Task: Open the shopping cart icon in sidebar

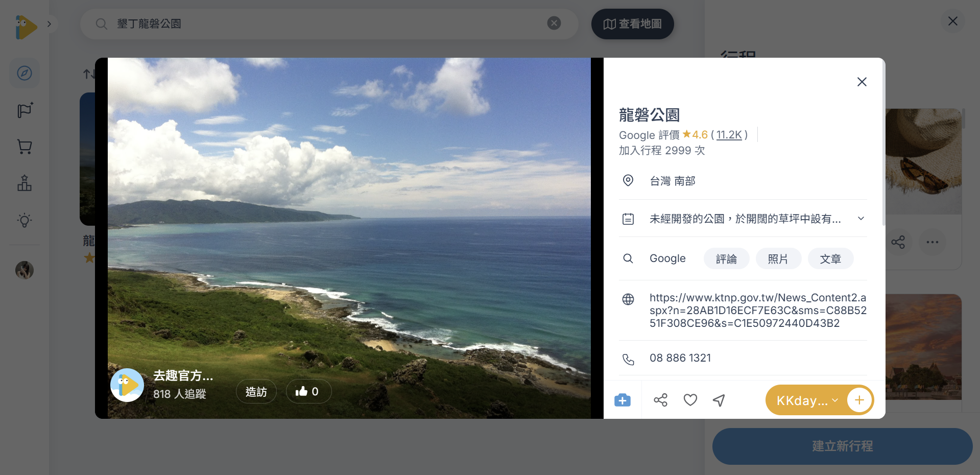Action: click(24, 147)
